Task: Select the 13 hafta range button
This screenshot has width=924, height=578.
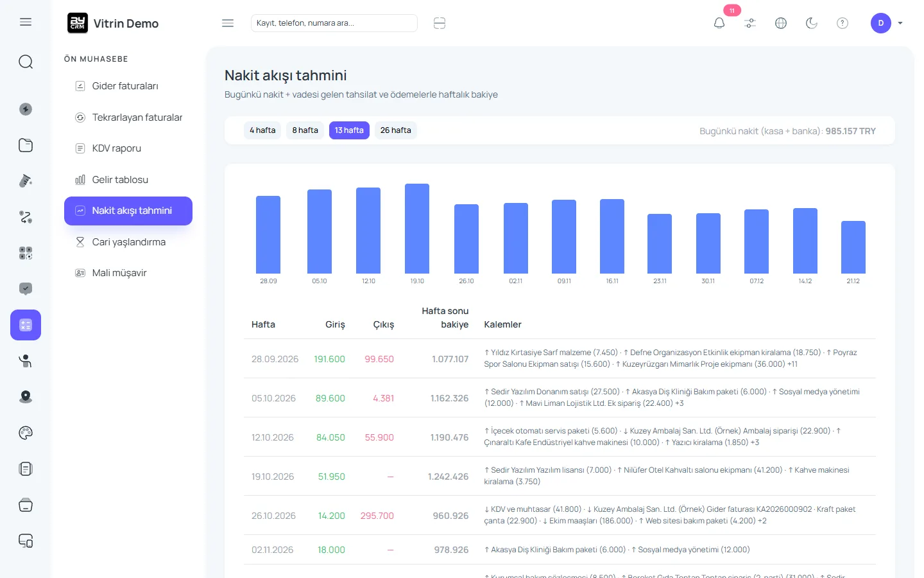Action: [349, 130]
